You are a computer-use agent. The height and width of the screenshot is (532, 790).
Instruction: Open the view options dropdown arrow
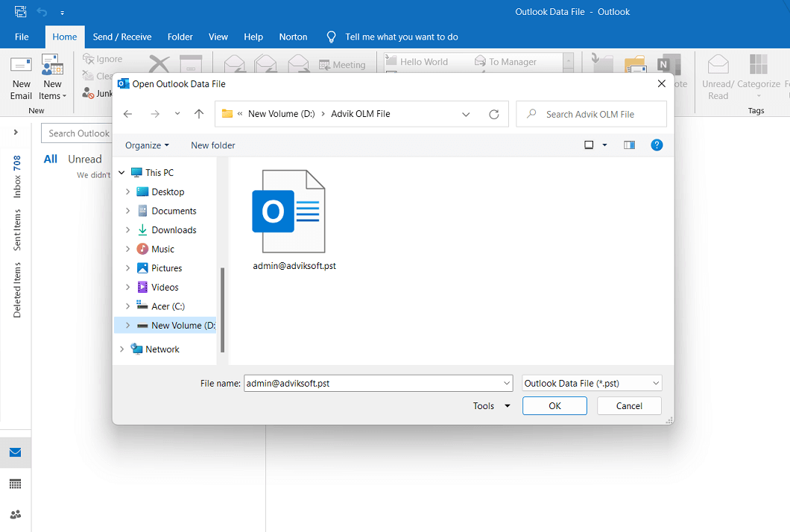pyautogui.click(x=604, y=145)
